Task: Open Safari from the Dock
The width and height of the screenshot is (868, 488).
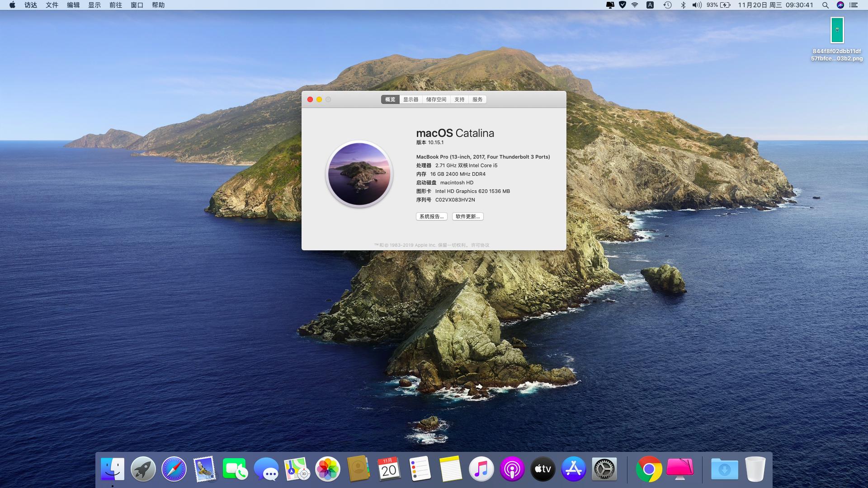Action: pos(173,469)
